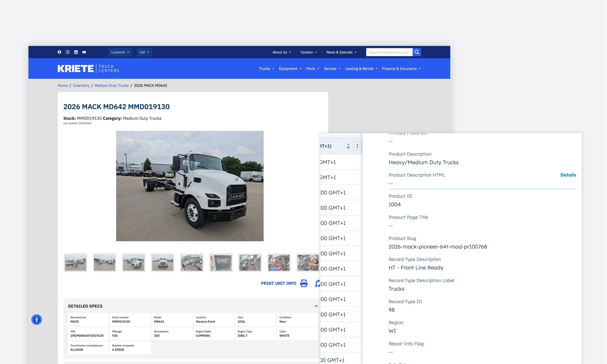Click the search krietetrucks.com input field
Image resolution: width=607 pixels, height=364 pixels.
pos(389,52)
